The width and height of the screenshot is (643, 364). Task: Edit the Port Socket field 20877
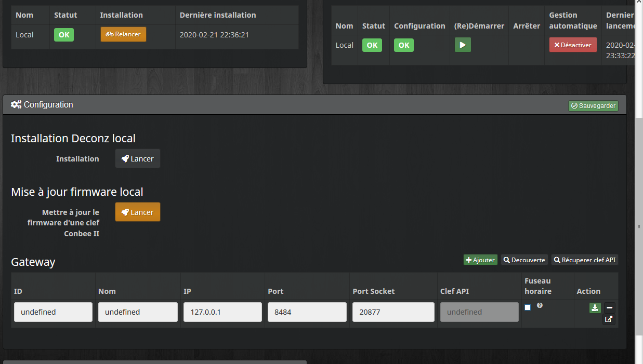(393, 312)
